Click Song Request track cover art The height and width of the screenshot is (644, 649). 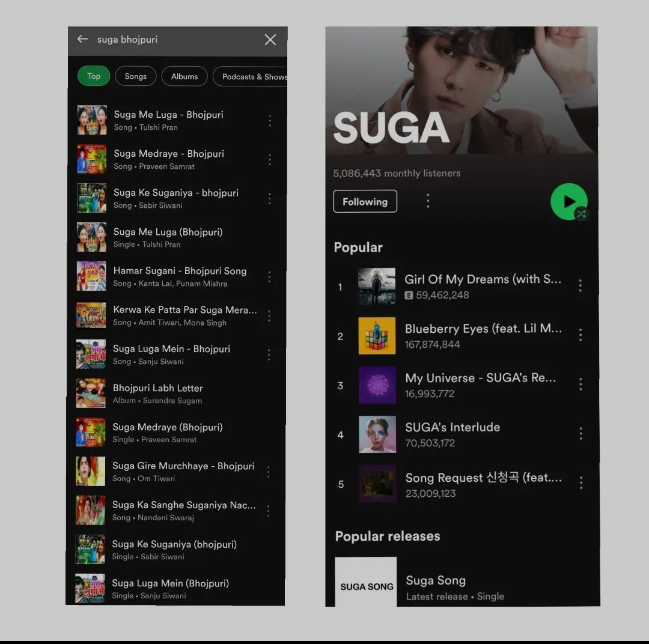377,484
